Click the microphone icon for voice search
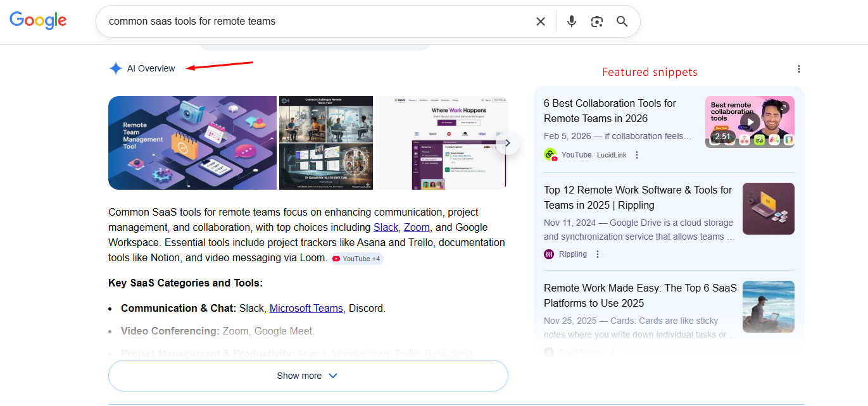 pyautogui.click(x=571, y=21)
